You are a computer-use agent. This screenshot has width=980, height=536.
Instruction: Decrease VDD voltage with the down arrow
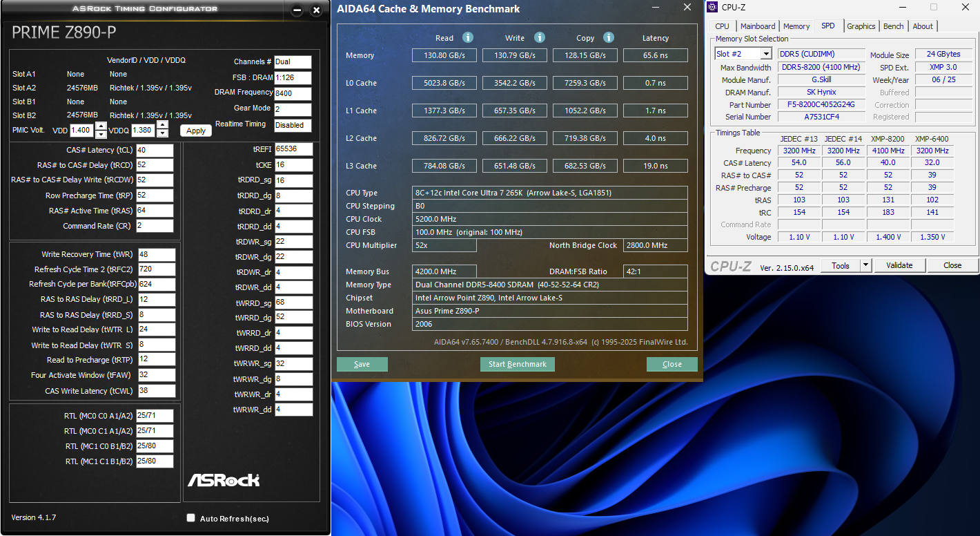[101, 134]
